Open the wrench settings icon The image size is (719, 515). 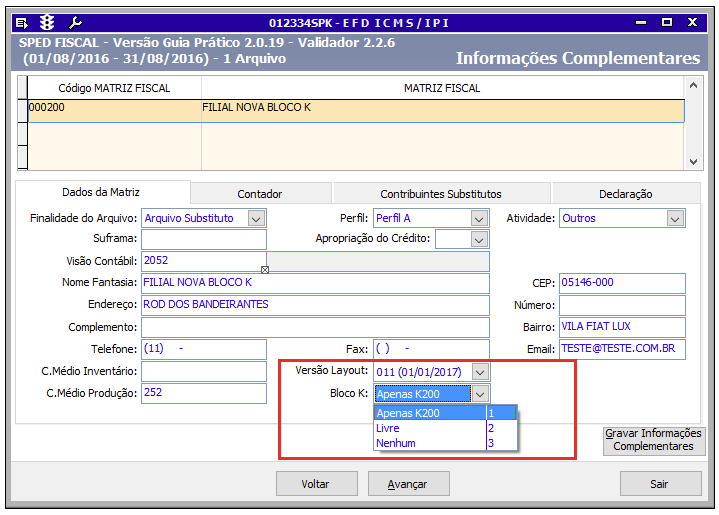[74, 22]
